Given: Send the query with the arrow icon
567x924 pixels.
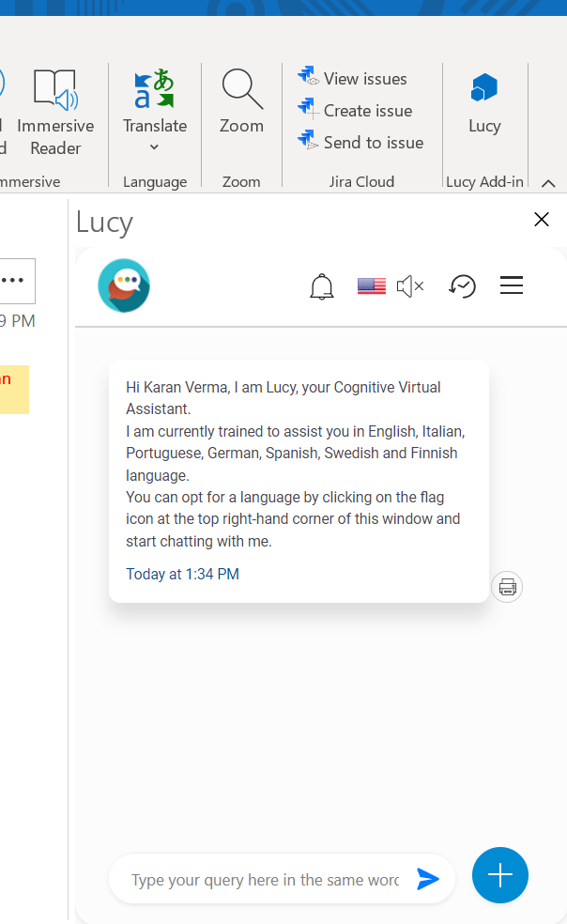Looking at the screenshot, I should (428, 879).
